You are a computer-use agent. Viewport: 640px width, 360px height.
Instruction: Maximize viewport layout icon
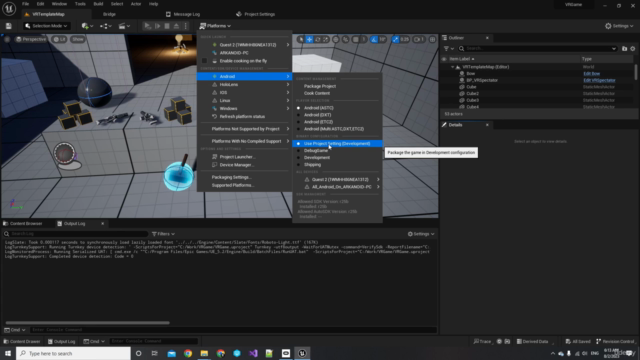432,39
